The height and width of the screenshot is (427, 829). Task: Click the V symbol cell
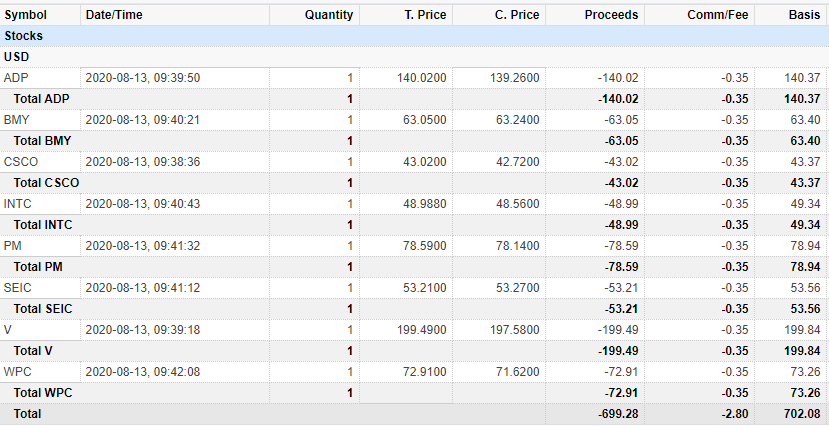pyautogui.click(x=7, y=330)
